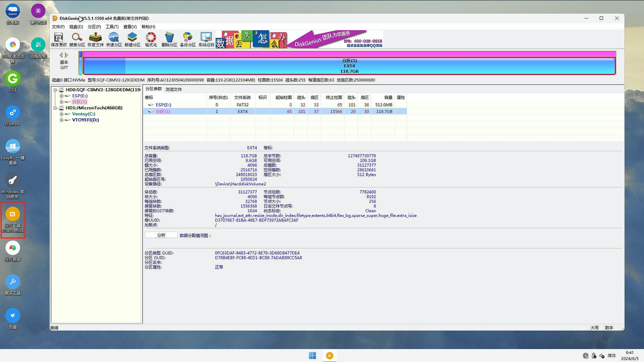This screenshot has height=362, width=644.
Task: Collapse the HD1:JMicronTech disk tree node
Action: click(x=55, y=108)
